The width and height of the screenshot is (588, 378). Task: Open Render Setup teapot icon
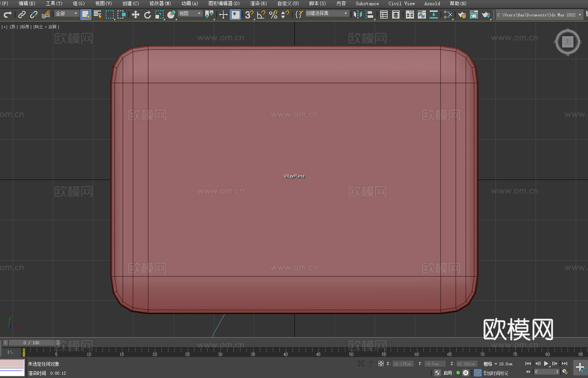point(462,15)
